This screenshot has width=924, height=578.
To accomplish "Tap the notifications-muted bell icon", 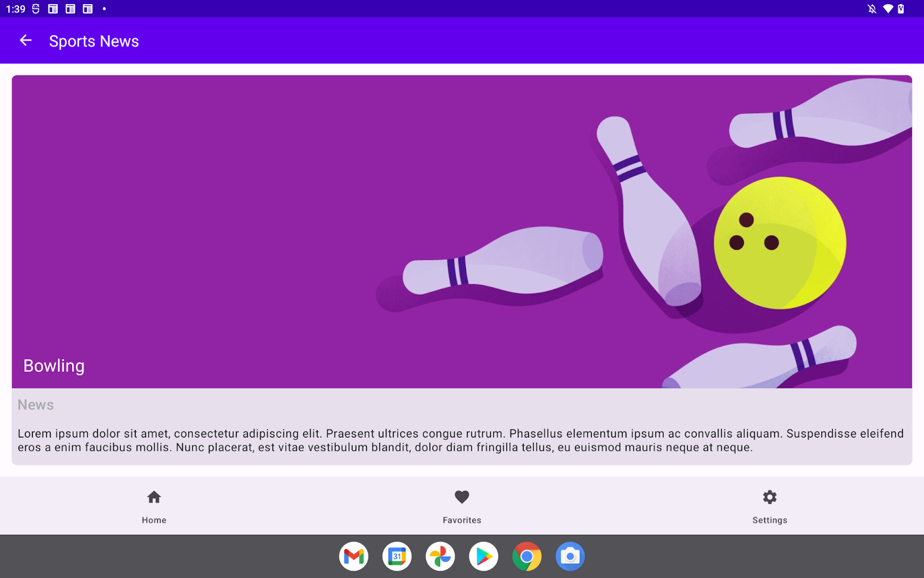I will [871, 9].
